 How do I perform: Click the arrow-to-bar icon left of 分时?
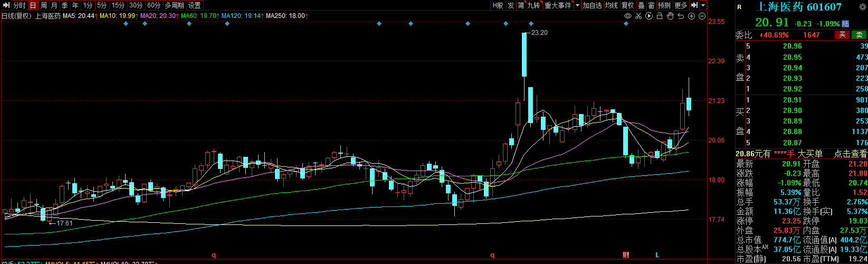click(6, 5)
